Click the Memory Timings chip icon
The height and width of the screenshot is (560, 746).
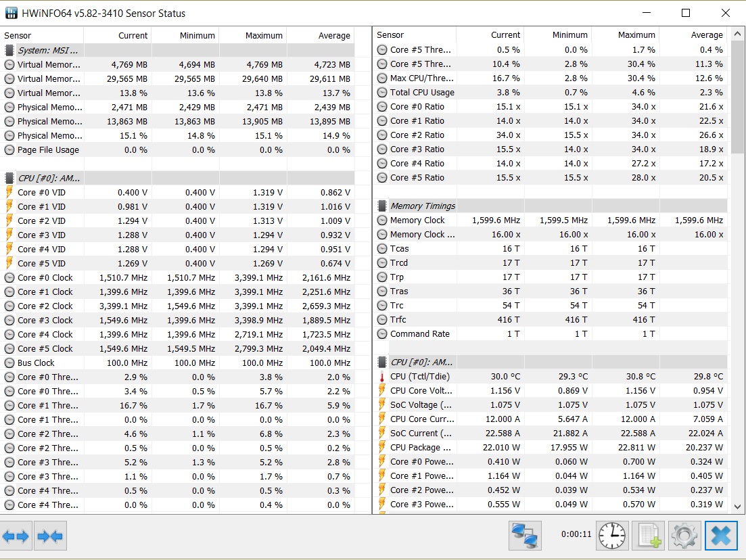(381, 206)
